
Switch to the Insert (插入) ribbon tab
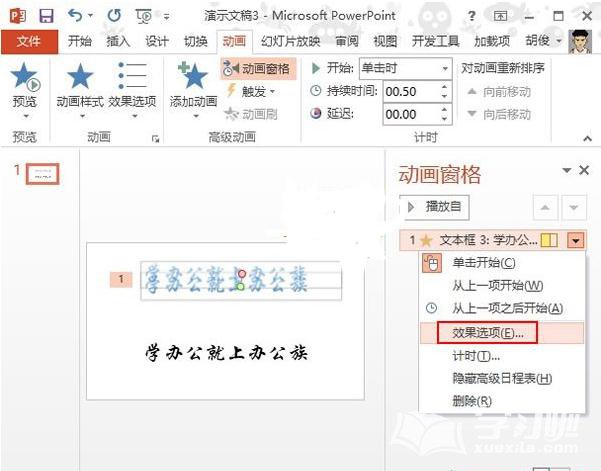[118, 41]
